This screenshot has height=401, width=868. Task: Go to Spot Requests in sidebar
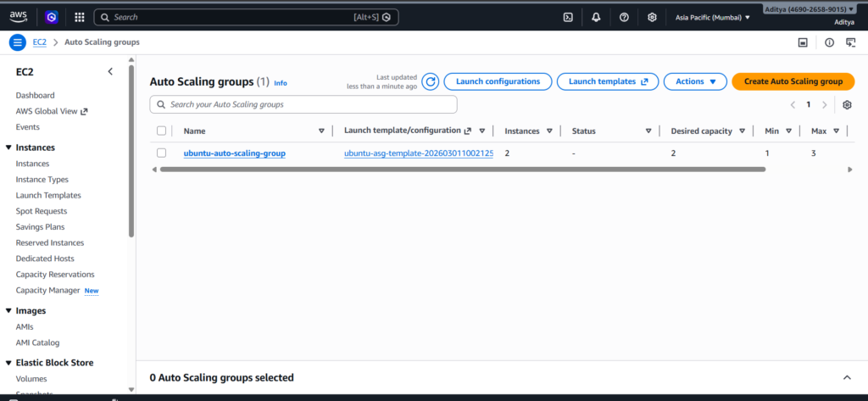(42, 211)
